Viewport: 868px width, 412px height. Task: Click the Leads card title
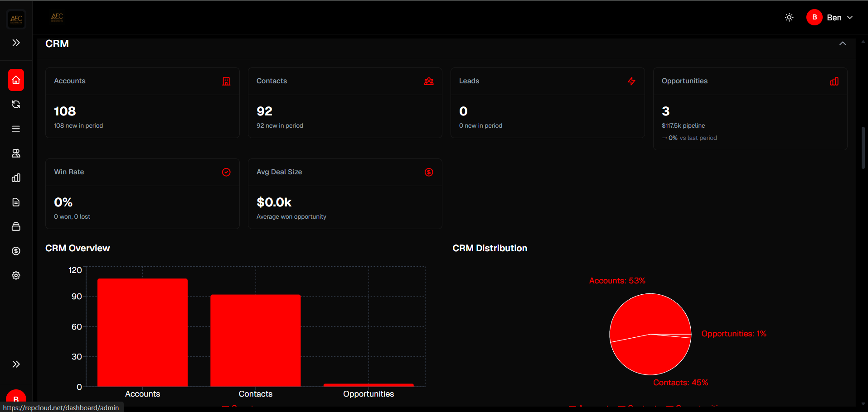(469, 81)
